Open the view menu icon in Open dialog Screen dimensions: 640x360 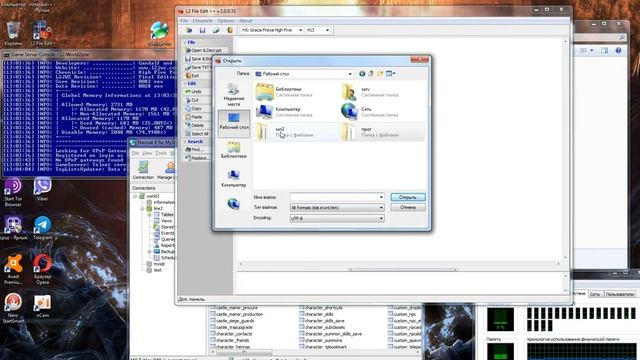391,74
